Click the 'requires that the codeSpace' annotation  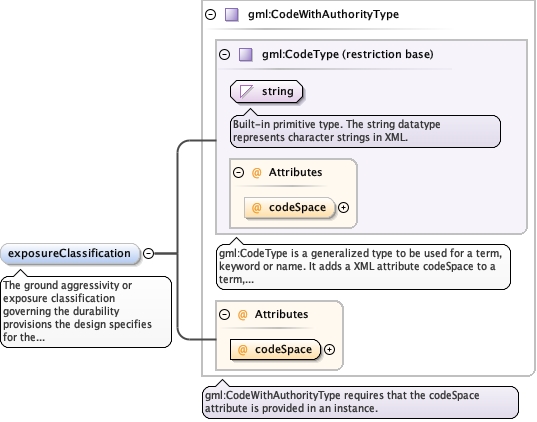tap(360, 402)
